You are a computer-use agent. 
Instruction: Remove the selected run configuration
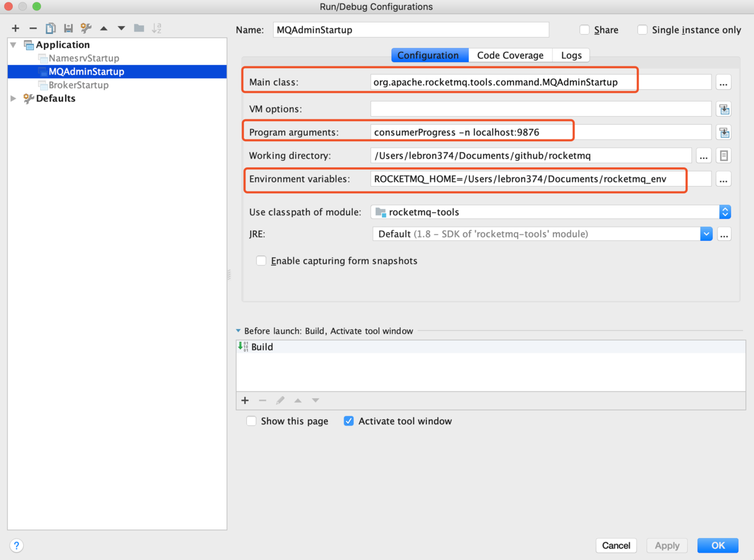[33, 28]
